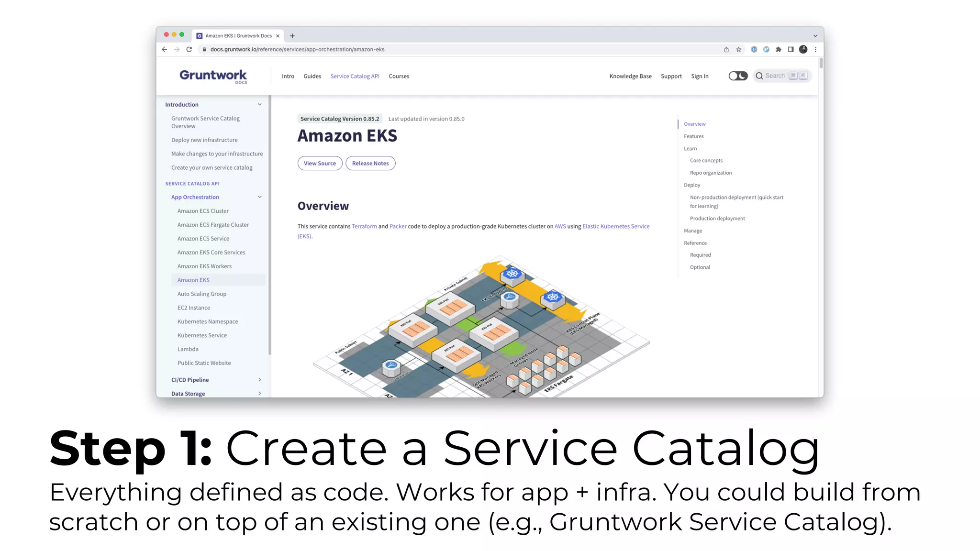Select Kubernetes Service in sidebar
The width and height of the screenshot is (980, 551).
tap(202, 336)
